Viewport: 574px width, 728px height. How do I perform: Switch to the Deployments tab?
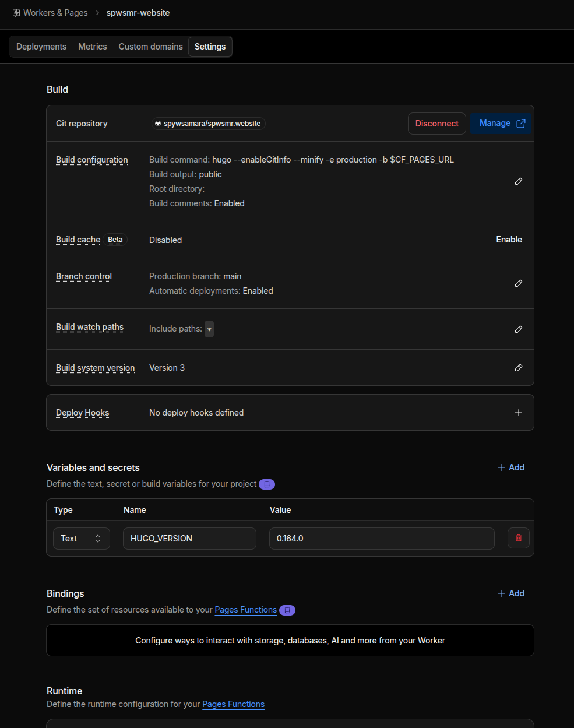pyautogui.click(x=41, y=47)
